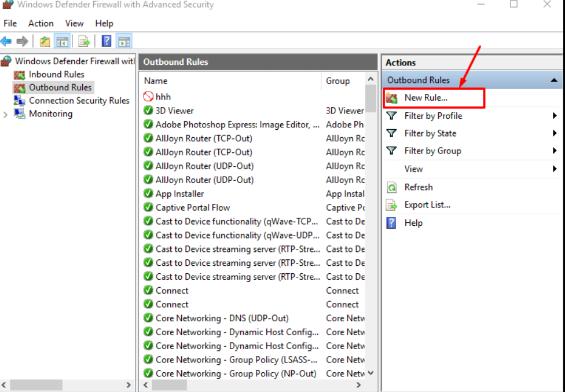The image size is (565, 392).
Task: Click the blue question mark toolbar icon
Action: (107, 41)
